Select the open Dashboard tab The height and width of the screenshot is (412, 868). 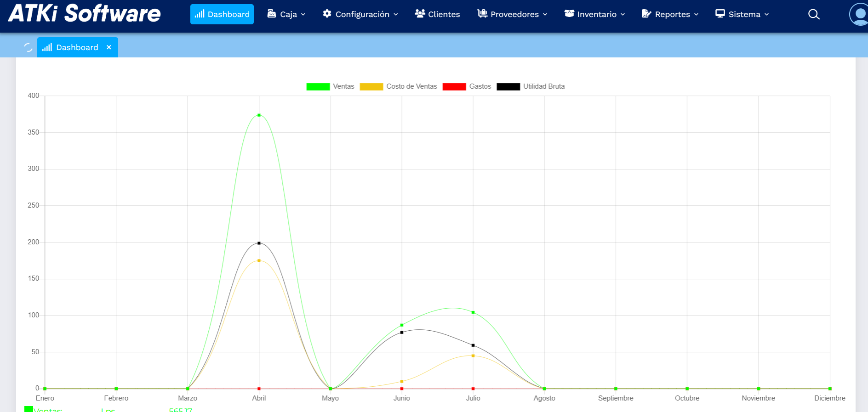71,47
